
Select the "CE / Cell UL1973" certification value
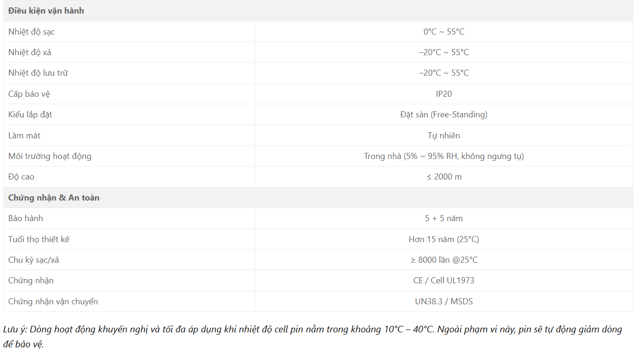coord(444,280)
